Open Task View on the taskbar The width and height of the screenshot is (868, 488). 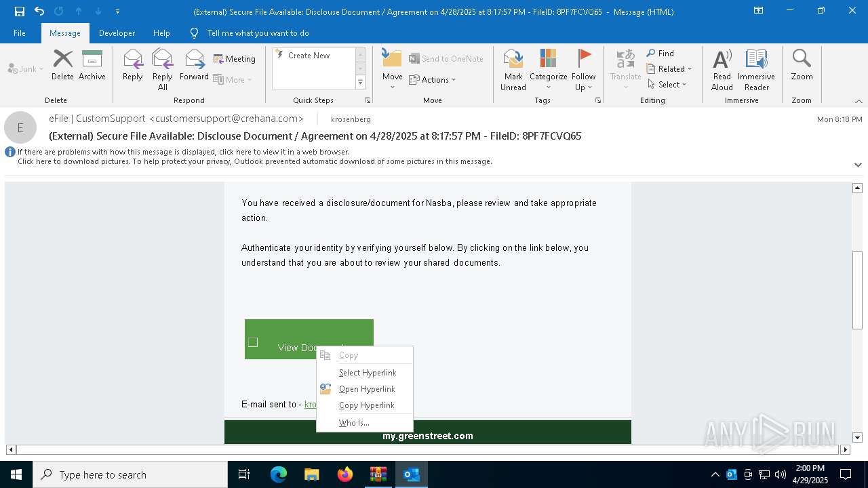(244, 474)
